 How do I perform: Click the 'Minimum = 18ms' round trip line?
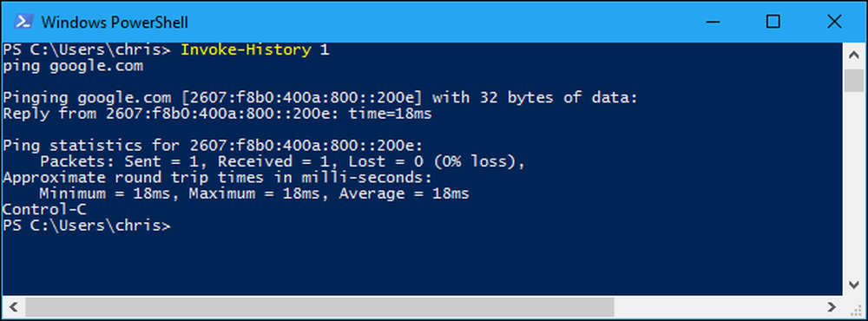254,193
